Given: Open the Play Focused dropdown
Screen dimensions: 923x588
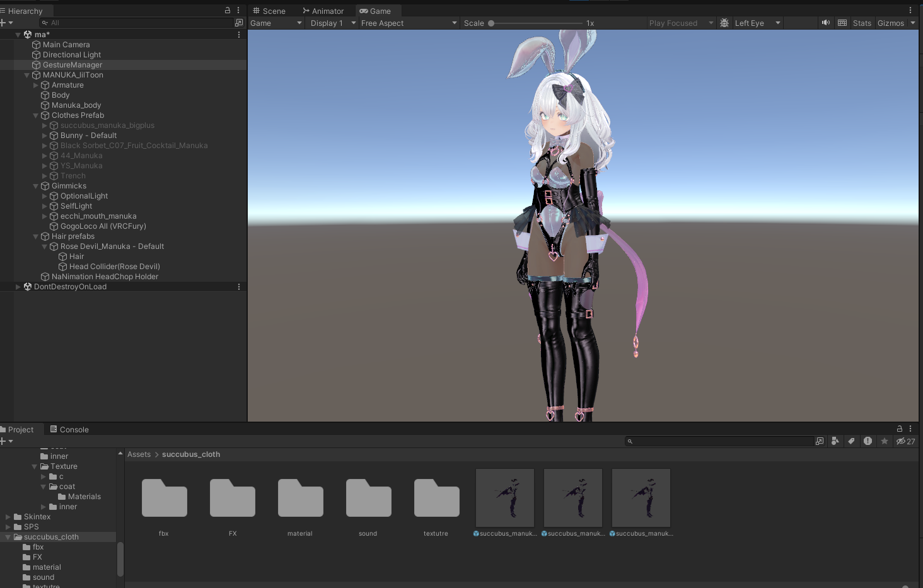Looking at the screenshot, I should (681, 23).
